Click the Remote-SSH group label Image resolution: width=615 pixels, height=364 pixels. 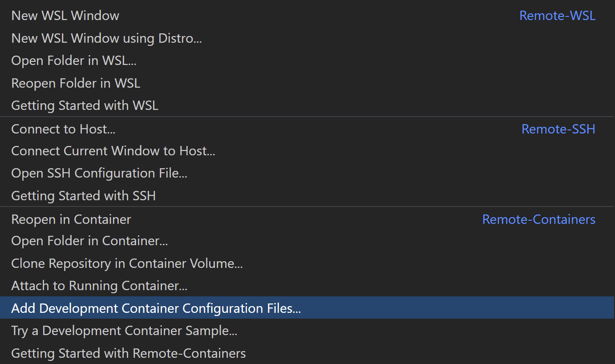(558, 129)
